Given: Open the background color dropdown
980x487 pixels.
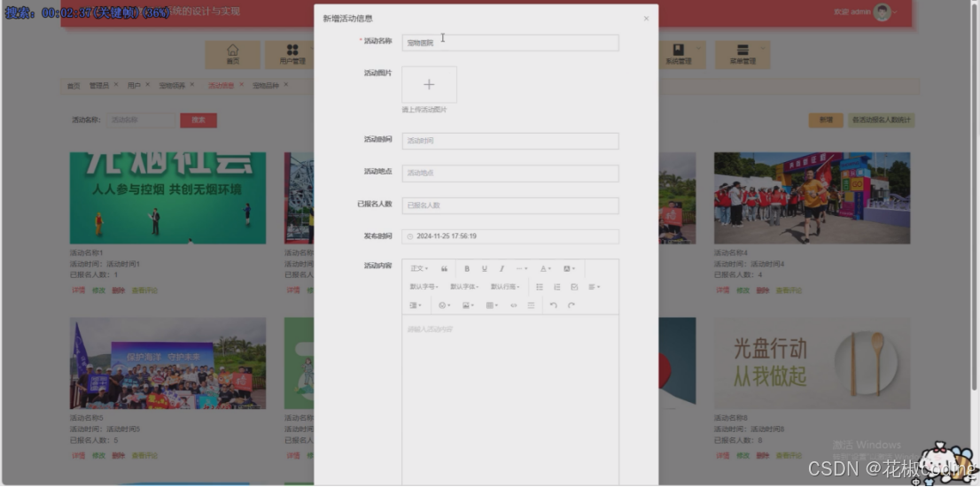Looking at the screenshot, I should pyautogui.click(x=570, y=269).
